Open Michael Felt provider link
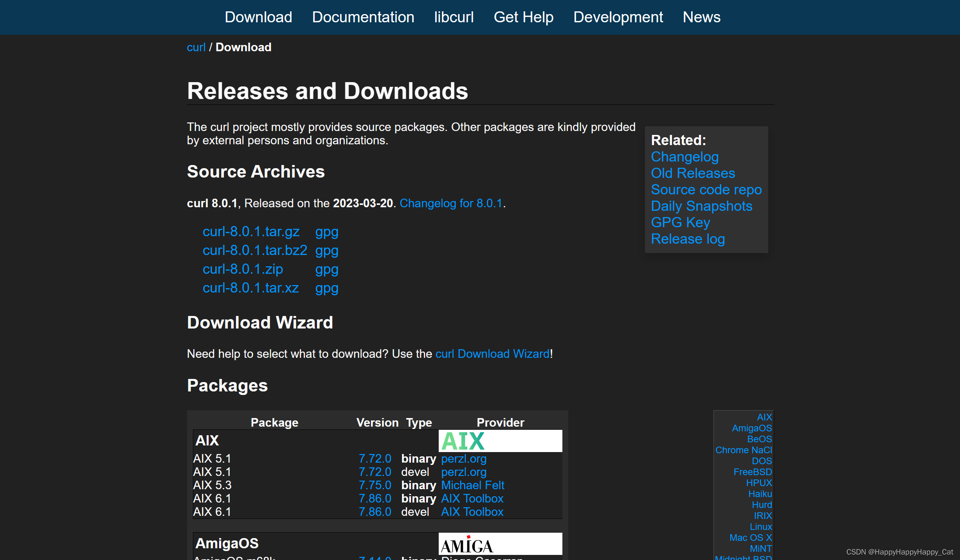 (472, 485)
